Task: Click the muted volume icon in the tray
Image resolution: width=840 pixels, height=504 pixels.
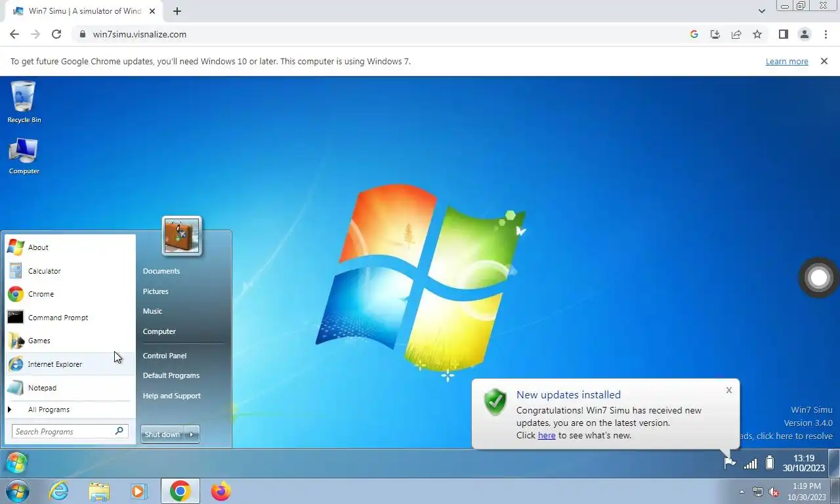Action: (774, 492)
